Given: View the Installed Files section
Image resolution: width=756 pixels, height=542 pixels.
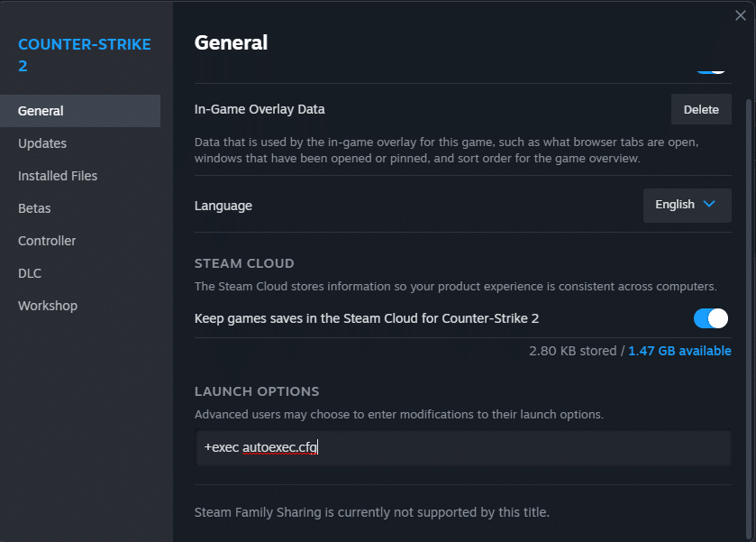Looking at the screenshot, I should coord(57,175).
